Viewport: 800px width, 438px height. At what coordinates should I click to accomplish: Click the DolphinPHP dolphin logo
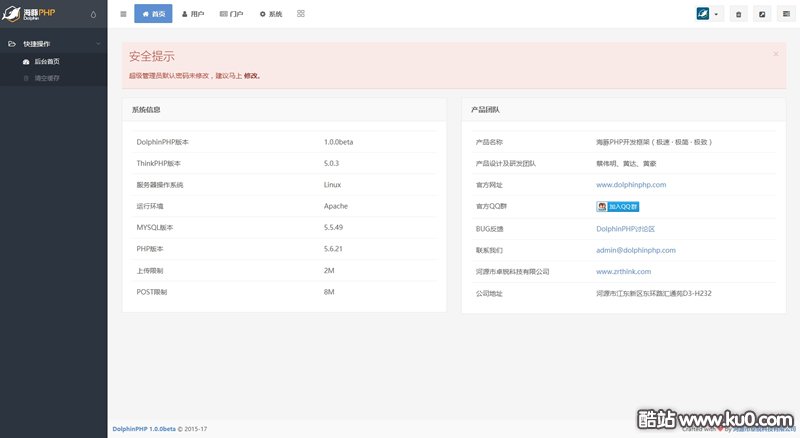tap(28, 14)
